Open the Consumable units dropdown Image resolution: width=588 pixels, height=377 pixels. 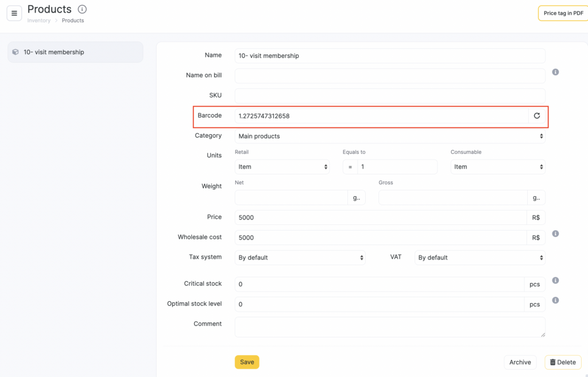497,167
